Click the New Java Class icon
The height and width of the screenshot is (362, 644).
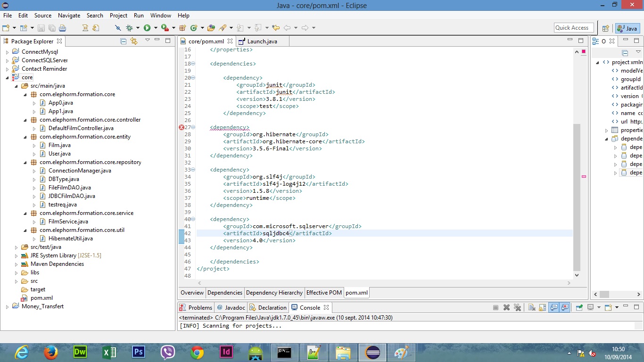193,28
